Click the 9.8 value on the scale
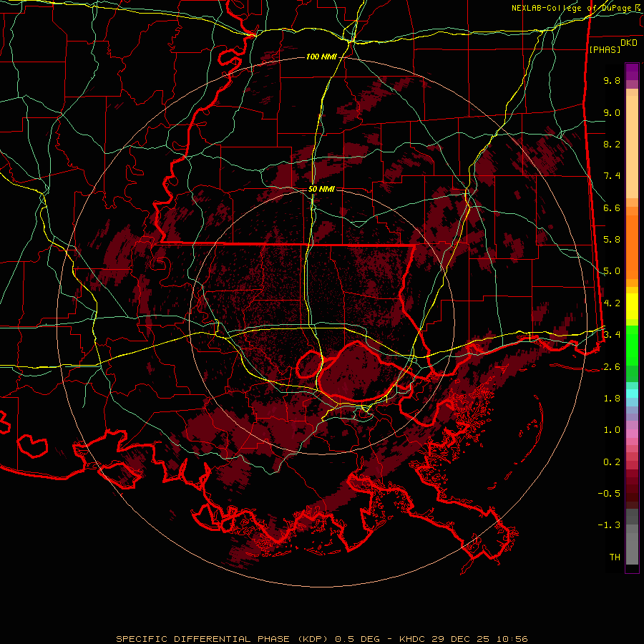The image size is (644, 644). pos(612,80)
